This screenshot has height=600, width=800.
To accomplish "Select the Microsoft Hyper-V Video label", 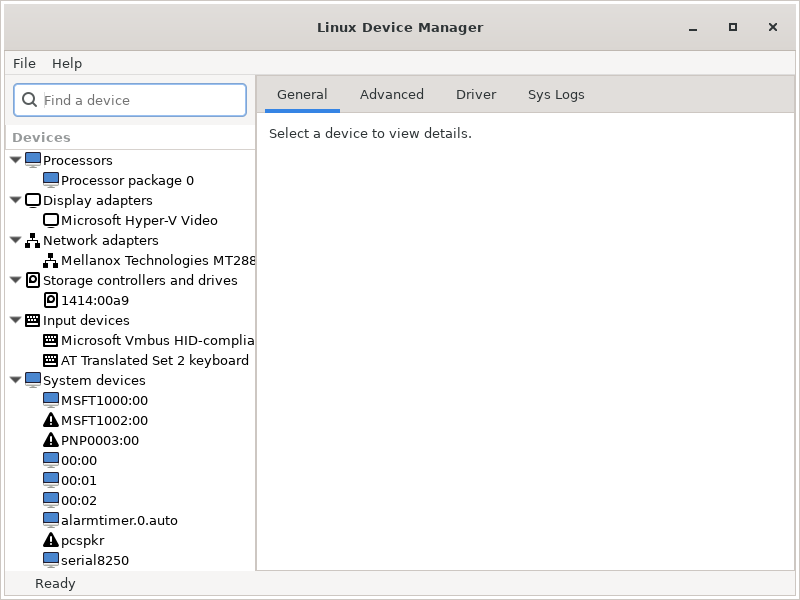I will (139, 220).
